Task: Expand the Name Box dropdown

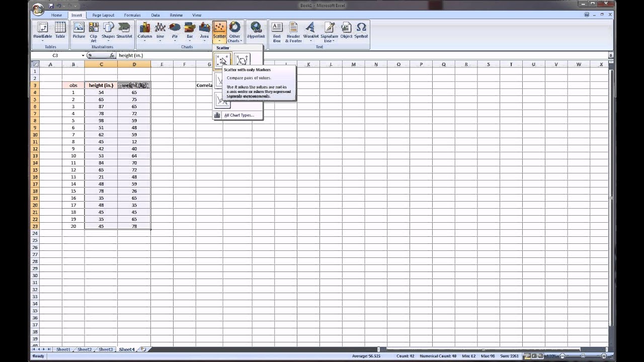Action: click(x=83, y=55)
